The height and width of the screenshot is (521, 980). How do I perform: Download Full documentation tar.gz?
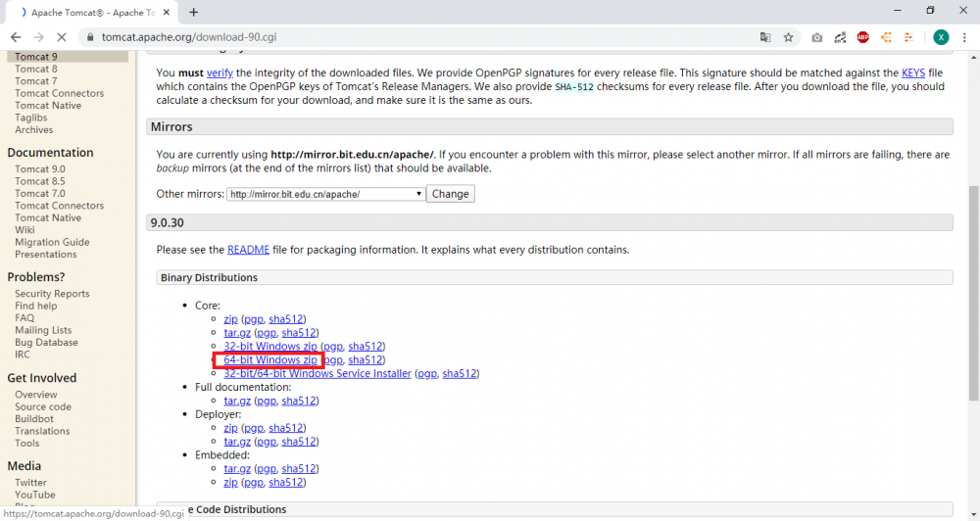click(237, 402)
